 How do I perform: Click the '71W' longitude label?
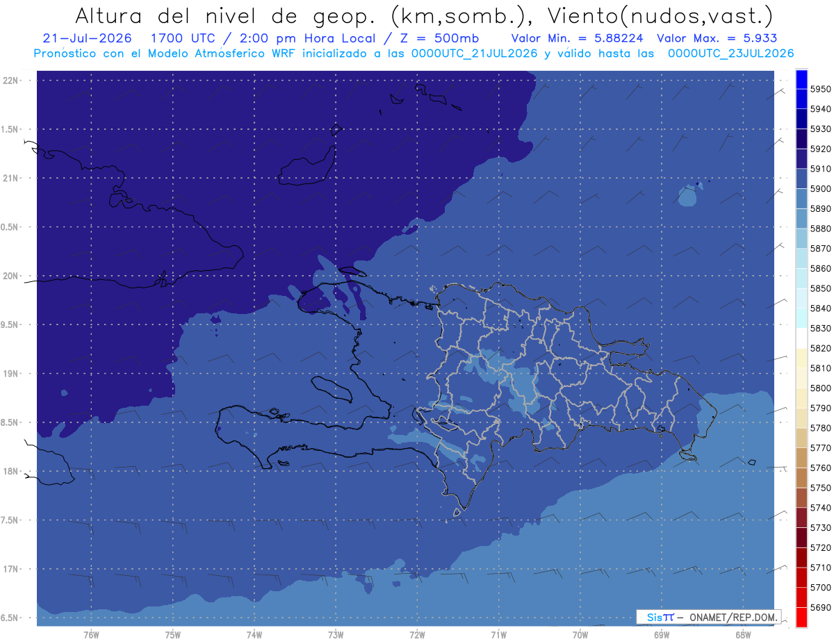click(x=498, y=634)
